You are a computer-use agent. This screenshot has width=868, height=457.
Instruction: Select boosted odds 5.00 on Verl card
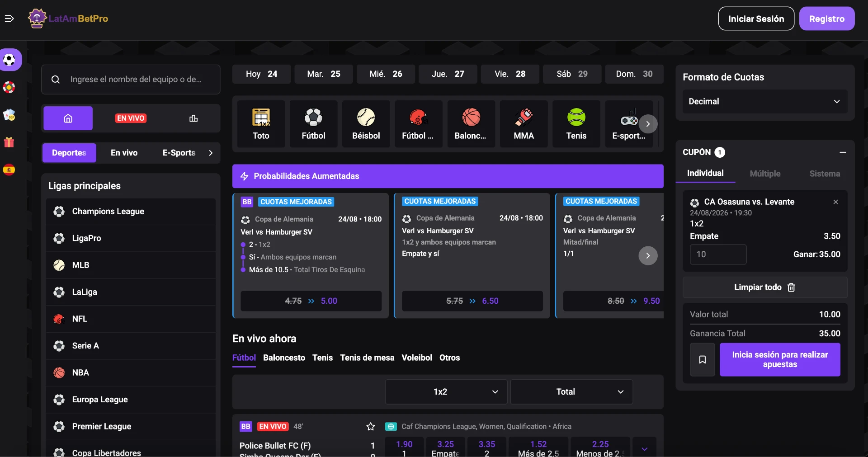point(311,301)
